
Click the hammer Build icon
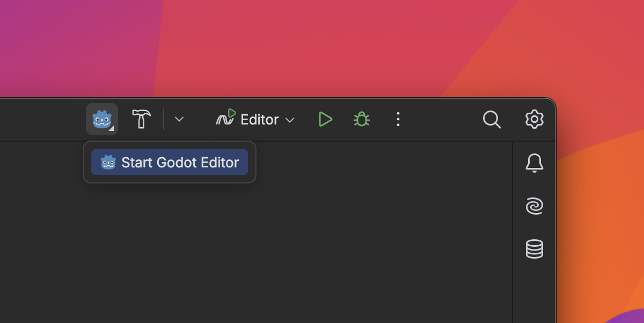(142, 119)
